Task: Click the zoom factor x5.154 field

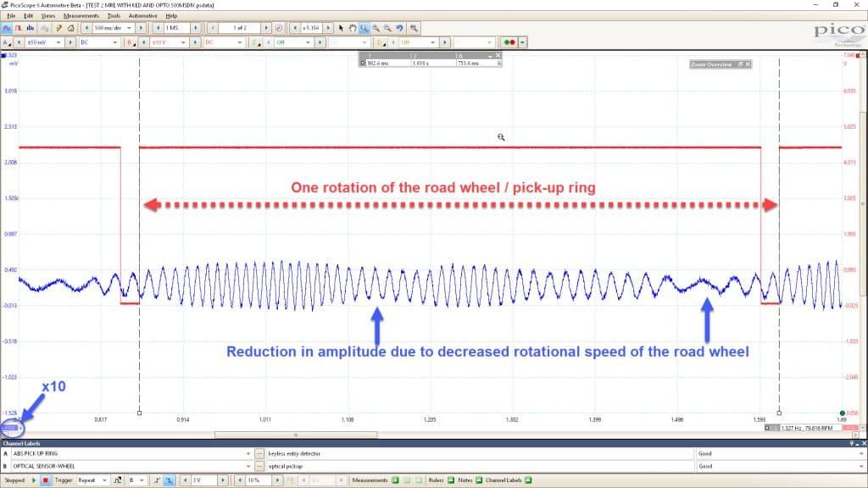Action: coord(310,28)
